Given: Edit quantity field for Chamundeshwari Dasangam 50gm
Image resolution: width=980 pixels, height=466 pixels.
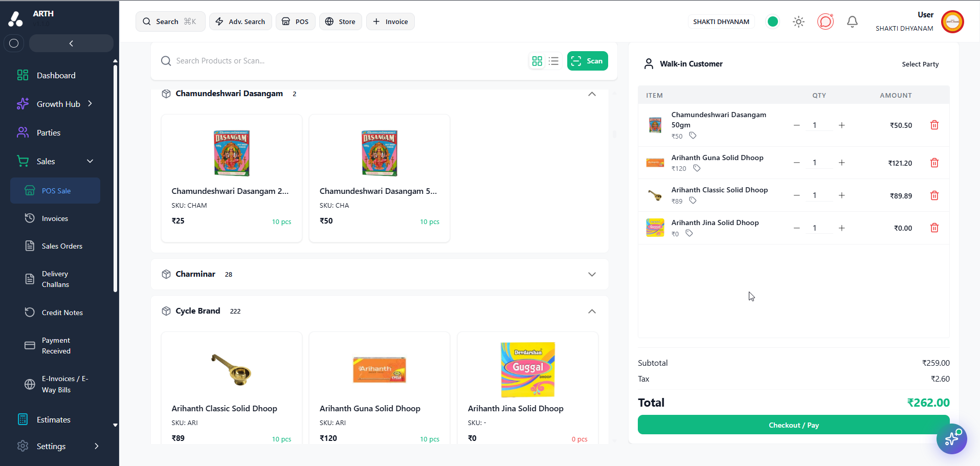Looking at the screenshot, I should click(819, 125).
